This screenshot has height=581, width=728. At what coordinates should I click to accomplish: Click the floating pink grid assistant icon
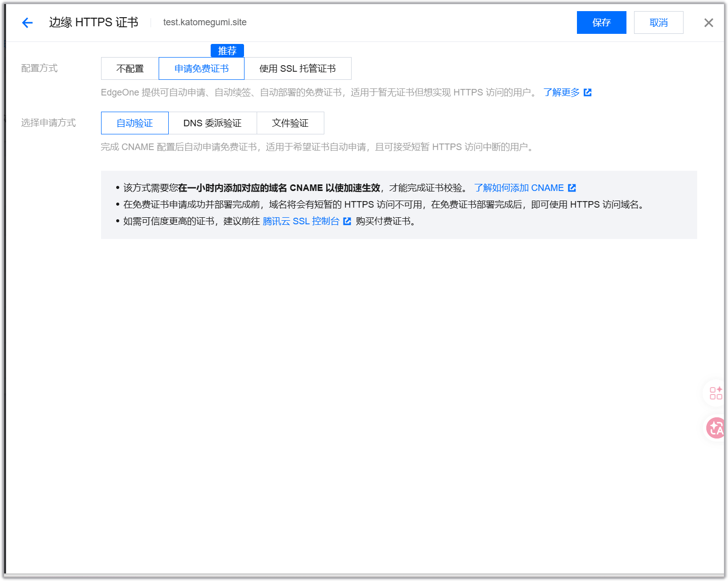coord(715,393)
